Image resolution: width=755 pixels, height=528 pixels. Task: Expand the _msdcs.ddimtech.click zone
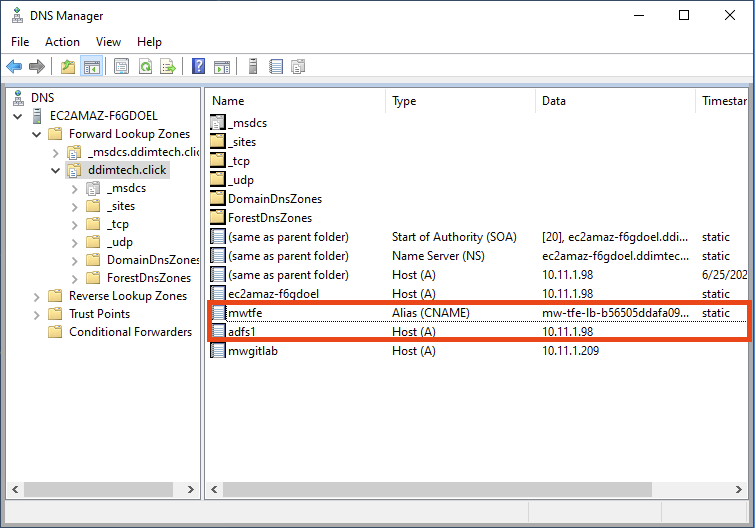(55, 153)
